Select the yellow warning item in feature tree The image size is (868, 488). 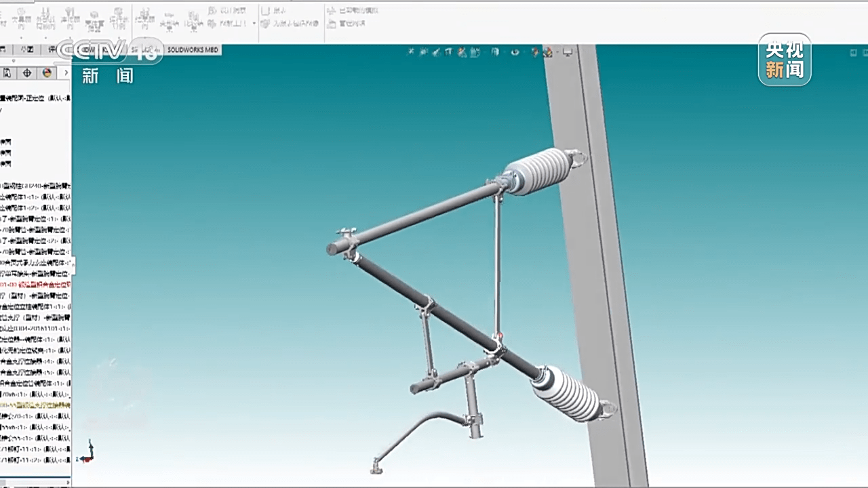coord(35,405)
